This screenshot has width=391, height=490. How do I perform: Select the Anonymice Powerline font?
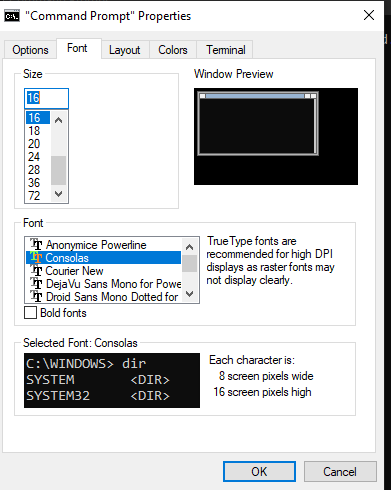click(104, 245)
